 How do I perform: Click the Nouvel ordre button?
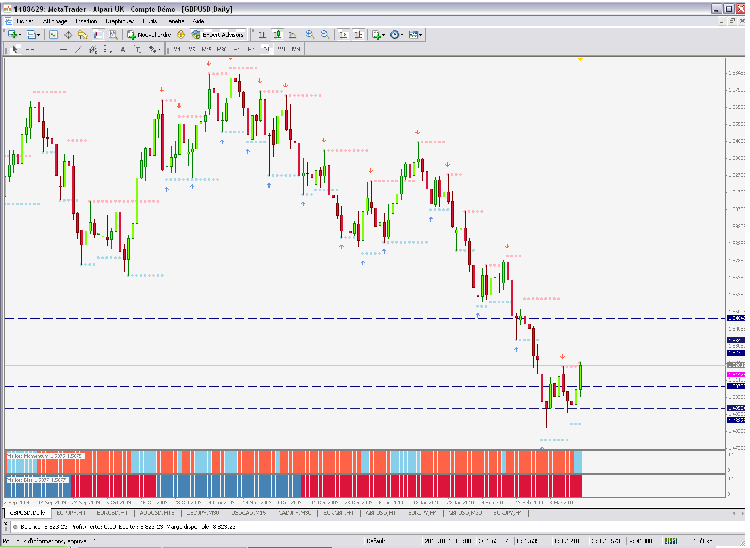click(149, 34)
